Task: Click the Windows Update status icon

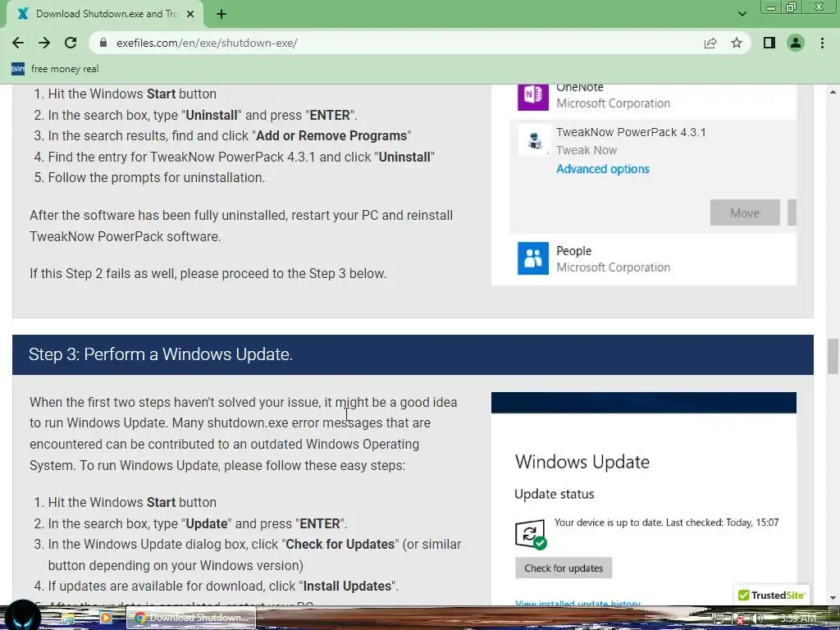Action: (x=531, y=535)
